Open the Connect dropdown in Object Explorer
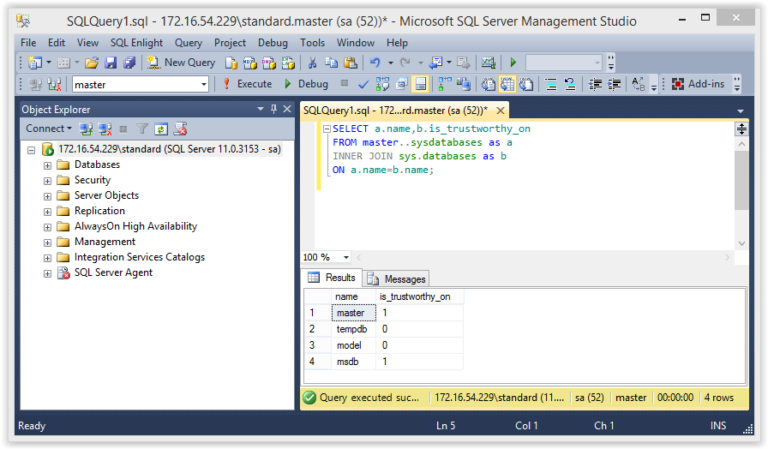This screenshot has height=449, width=768. [x=48, y=128]
